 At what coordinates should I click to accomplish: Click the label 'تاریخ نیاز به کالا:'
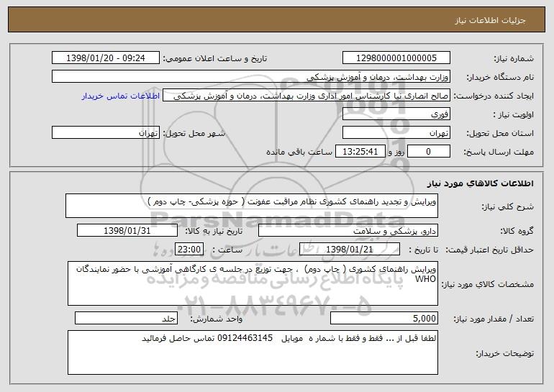pyautogui.click(x=214, y=231)
